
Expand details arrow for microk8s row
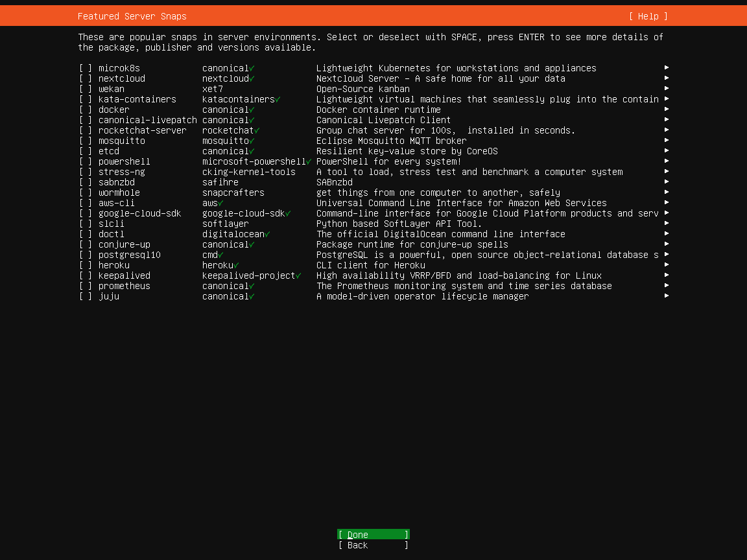pyautogui.click(x=667, y=67)
